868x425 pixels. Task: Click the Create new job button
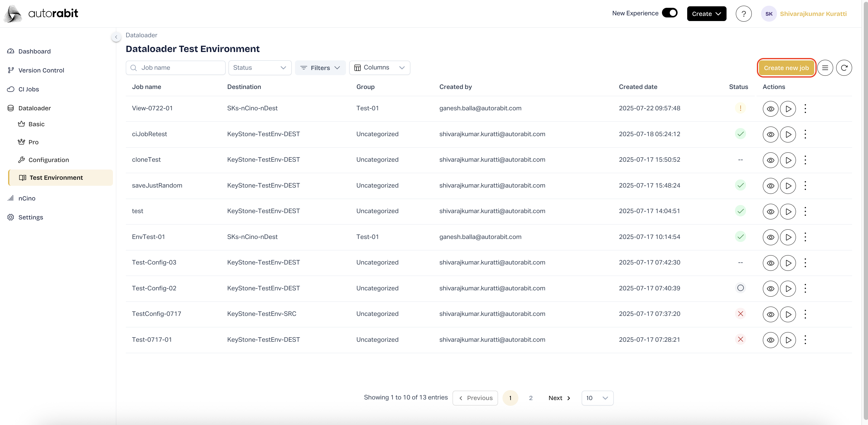786,68
